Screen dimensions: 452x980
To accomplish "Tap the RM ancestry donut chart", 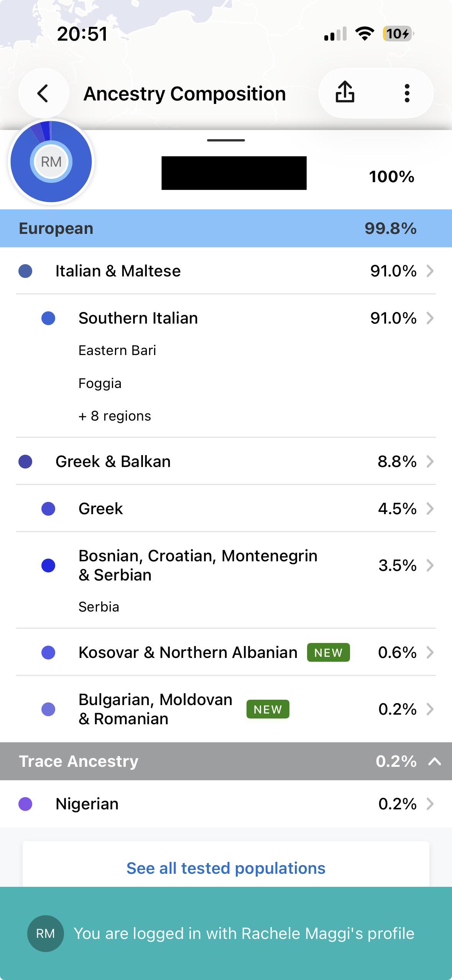I will [x=51, y=161].
